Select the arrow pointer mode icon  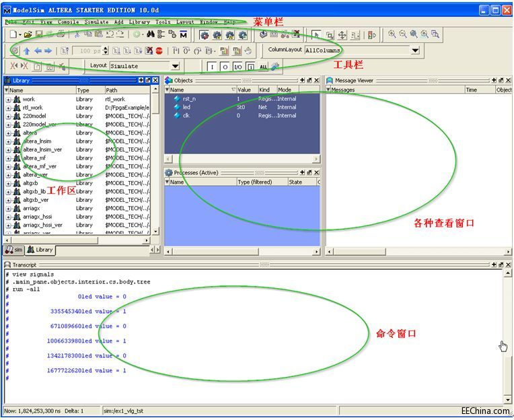[x=317, y=34]
